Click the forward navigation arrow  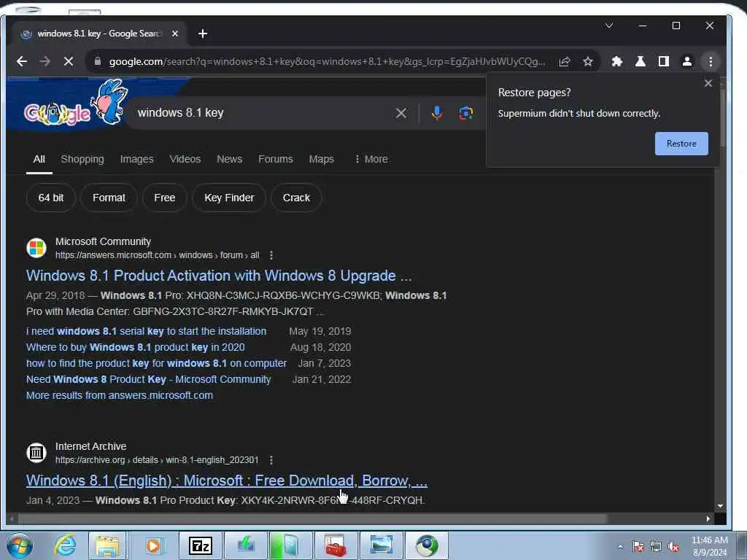pyautogui.click(x=45, y=61)
